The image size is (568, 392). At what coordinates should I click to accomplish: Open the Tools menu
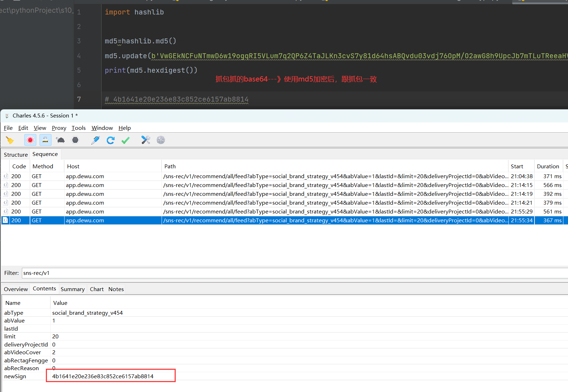(79, 128)
